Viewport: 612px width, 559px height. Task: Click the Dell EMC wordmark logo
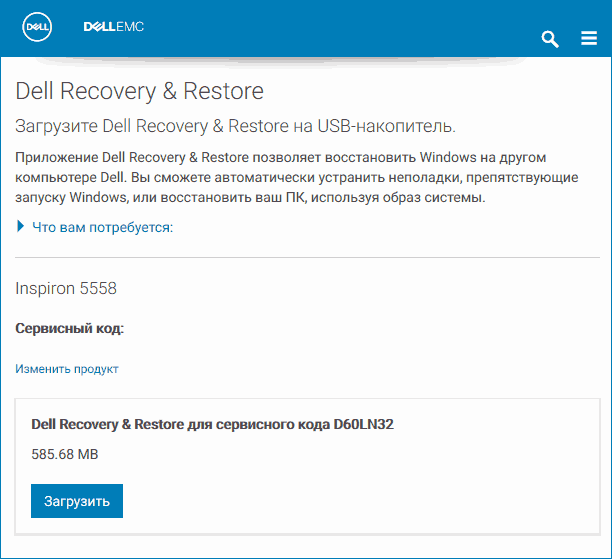[113, 27]
